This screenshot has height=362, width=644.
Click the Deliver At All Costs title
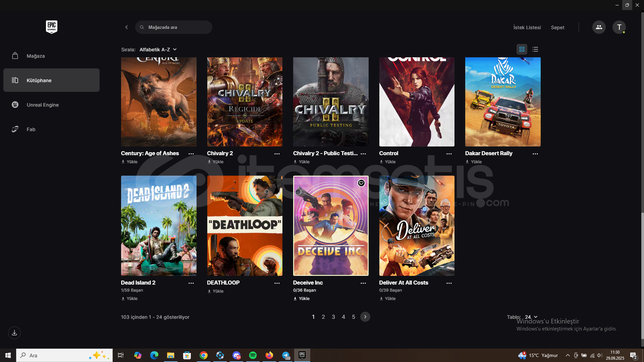pyautogui.click(x=404, y=283)
